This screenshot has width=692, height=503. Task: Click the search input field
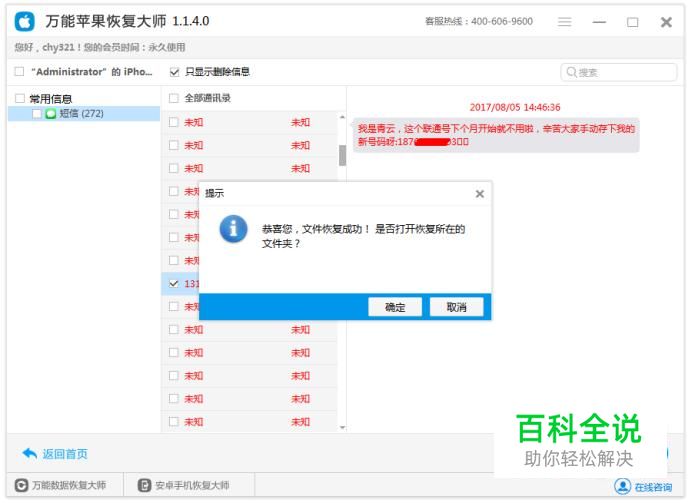pyautogui.click(x=619, y=72)
